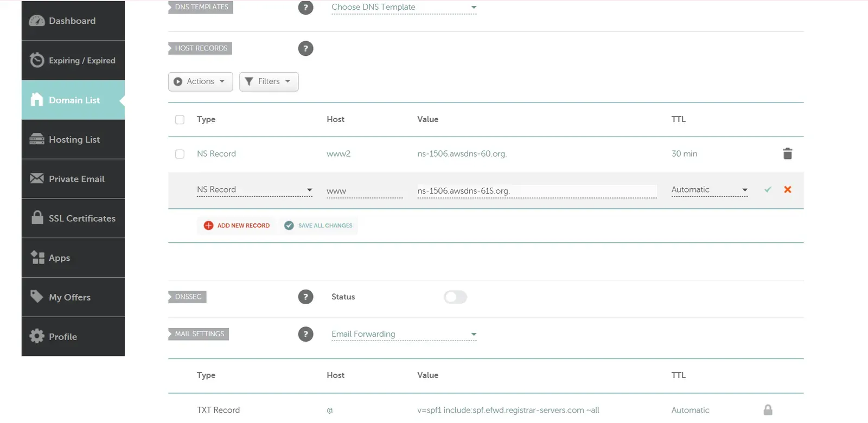Open the Automatic TTL dropdown
868x423 pixels.
[710, 190]
